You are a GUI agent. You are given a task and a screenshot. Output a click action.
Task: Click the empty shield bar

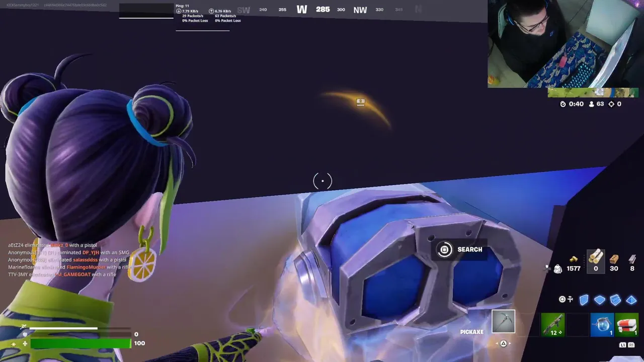coord(81,334)
